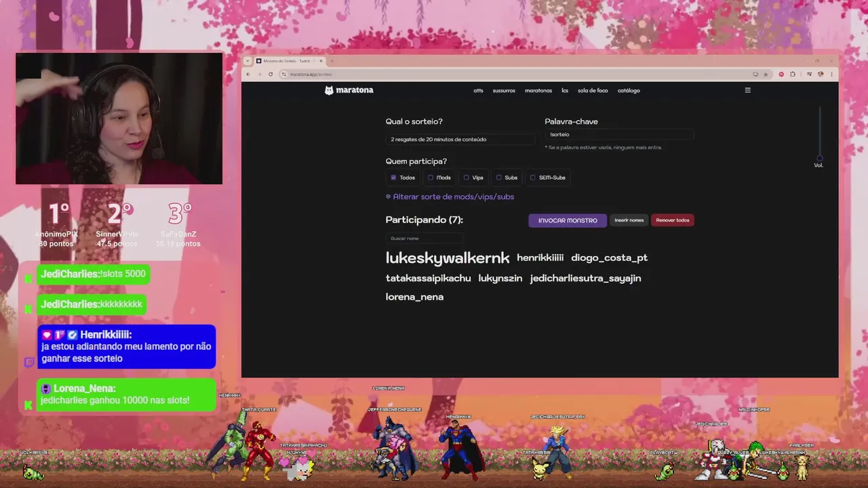Image resolution: width=868 pixels, height=488 pixels.
Task: Select the Monstro do Sorteio tab
Action: tap(290, 61)
